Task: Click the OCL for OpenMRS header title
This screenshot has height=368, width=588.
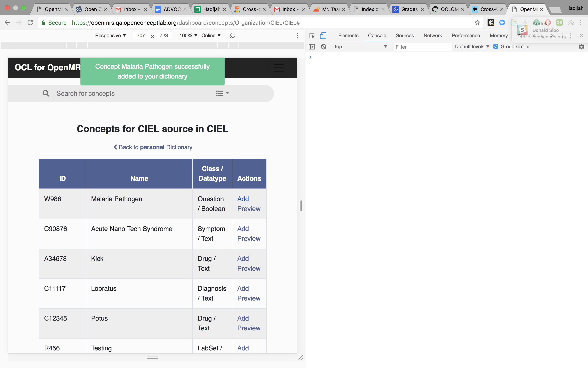Action: click(x=48, y=67)
